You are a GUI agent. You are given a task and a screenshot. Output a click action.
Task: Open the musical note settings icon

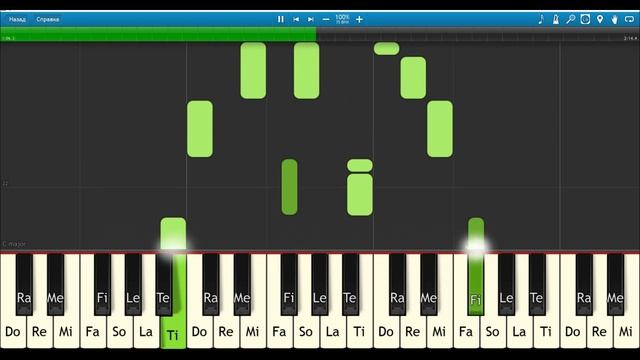tap(541, 19)
